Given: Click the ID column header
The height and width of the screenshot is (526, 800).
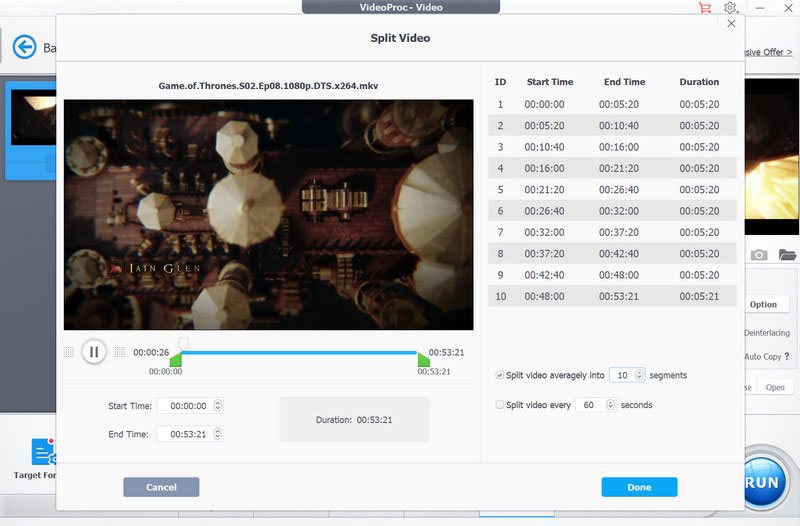Looking at the screenshot, I should pyautogui.click(x=501, y=82).
